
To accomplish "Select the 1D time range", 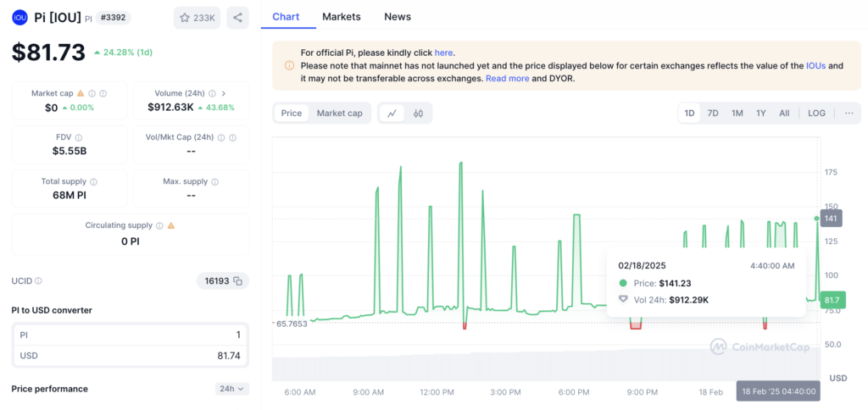I will pos(689,114).
